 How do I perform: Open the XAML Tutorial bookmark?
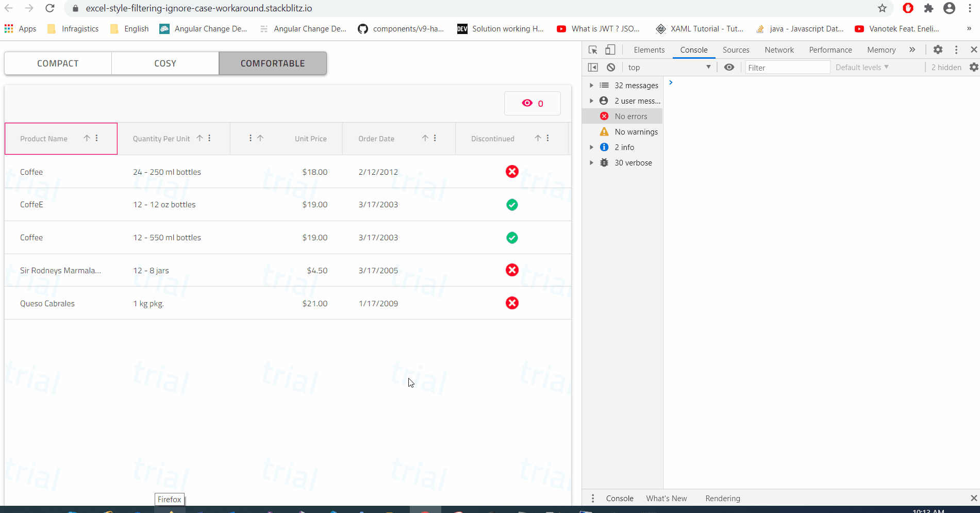click(x=700, y=29)
